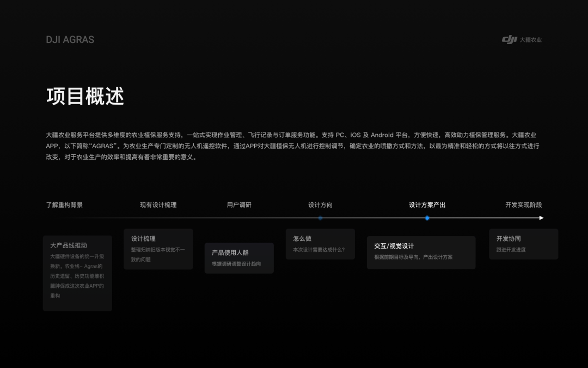Click the dim timeline dot under 设计方向
The height and width of the screenshot is (368, 588).
tap(320, 218)
